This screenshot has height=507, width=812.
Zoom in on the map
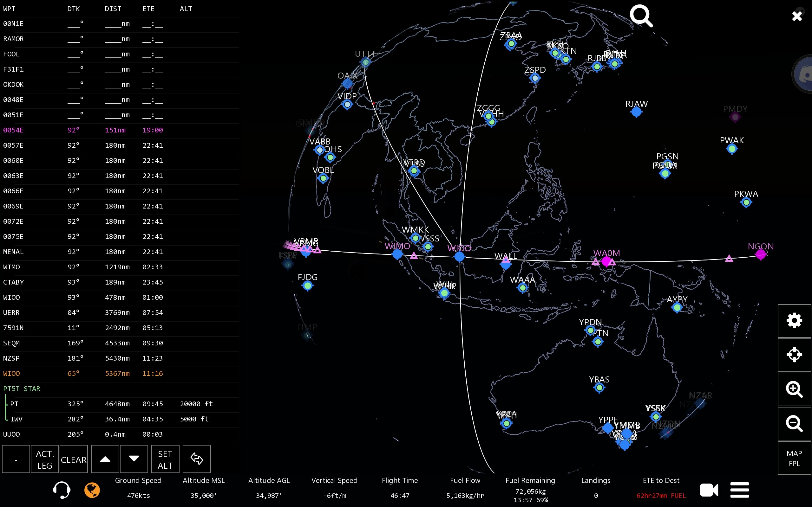[x=794, y=389]
